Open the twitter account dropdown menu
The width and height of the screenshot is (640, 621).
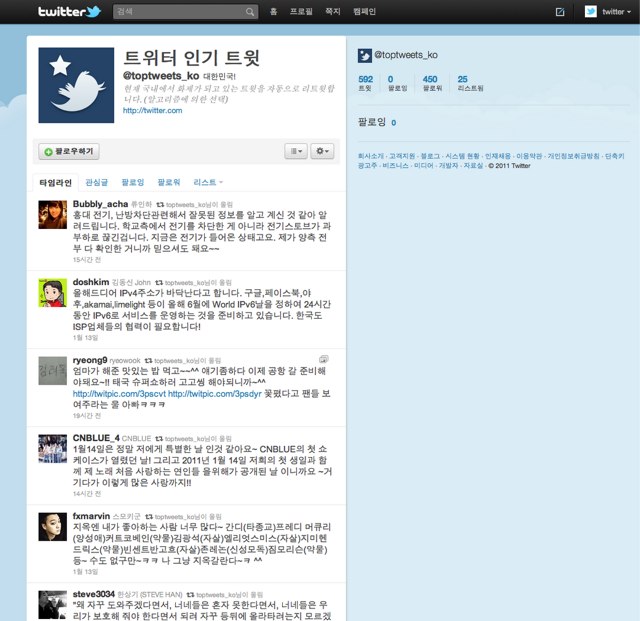[616, 12]
